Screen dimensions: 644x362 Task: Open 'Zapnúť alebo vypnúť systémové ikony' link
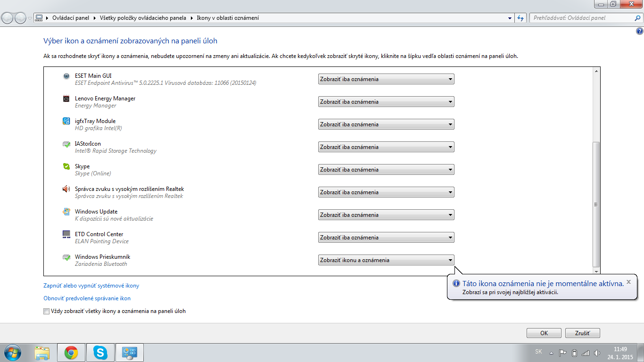91,286
